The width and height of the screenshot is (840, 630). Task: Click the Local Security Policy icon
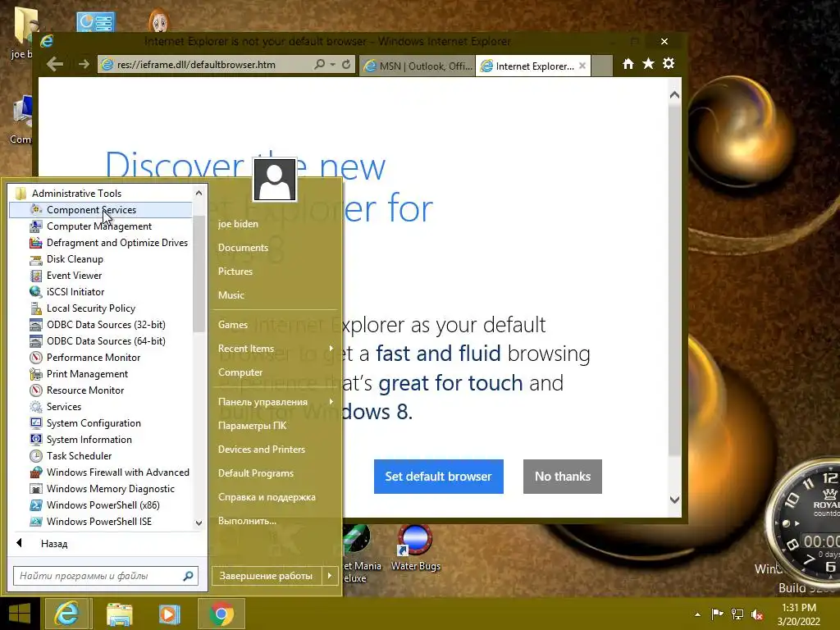click(x=36, y=308)
